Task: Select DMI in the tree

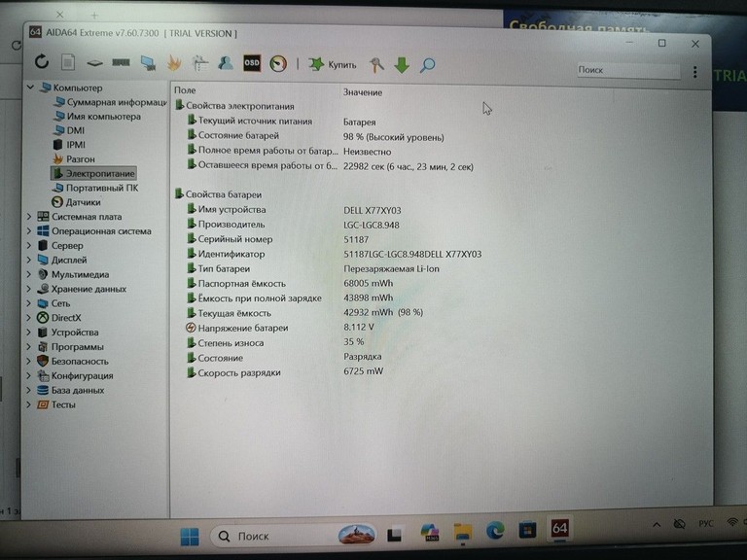Action: [x=69, y=130]
